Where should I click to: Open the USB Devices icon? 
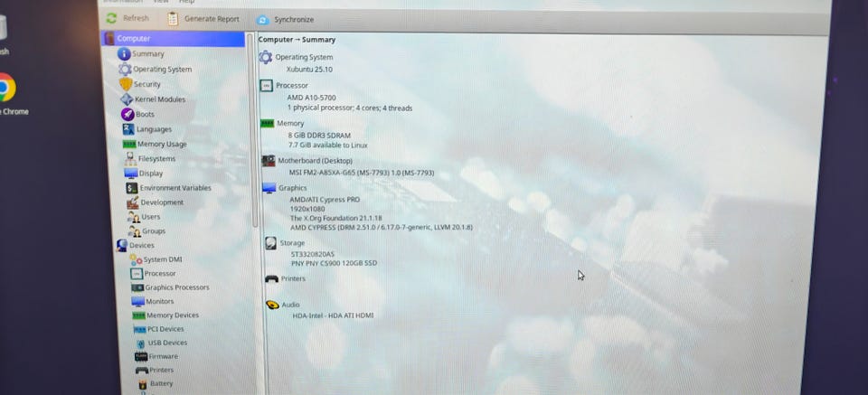[x=141, y=343]
